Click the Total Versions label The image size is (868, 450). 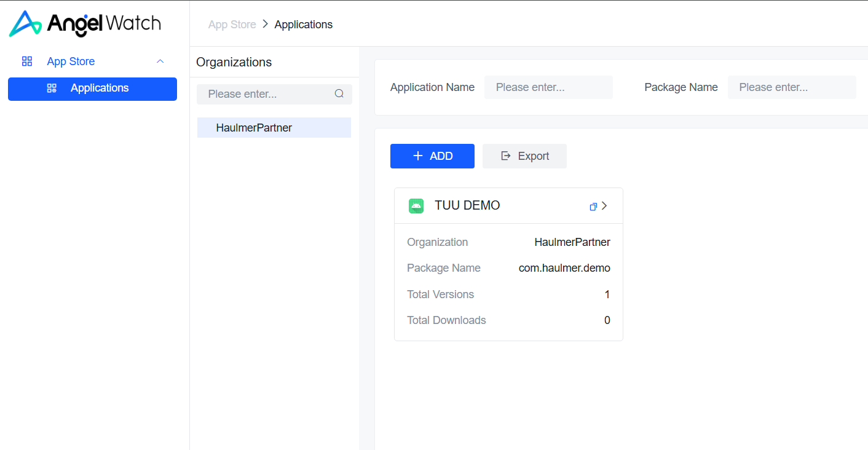click(440, 294)
